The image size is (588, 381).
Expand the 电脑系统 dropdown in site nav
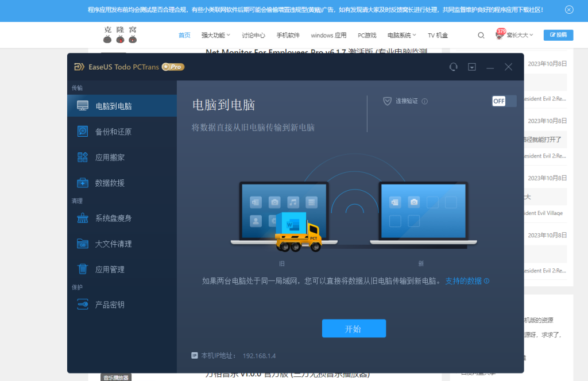401,35
